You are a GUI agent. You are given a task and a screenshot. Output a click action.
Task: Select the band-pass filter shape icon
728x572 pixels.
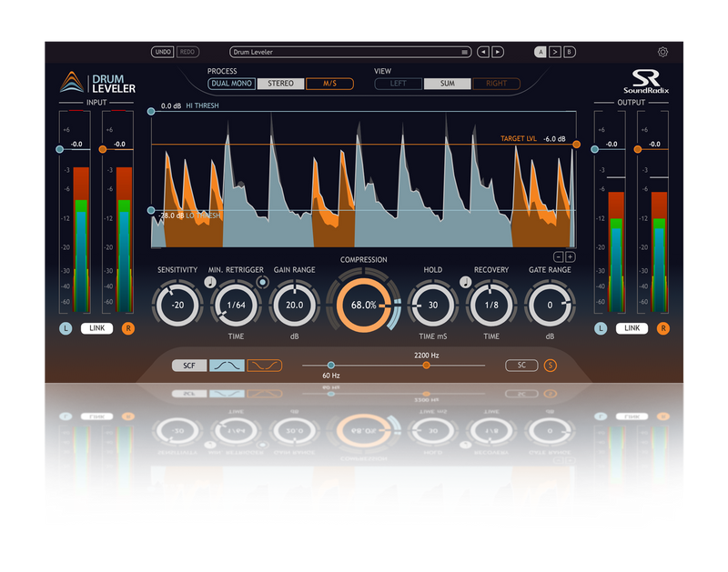point(227,366)
